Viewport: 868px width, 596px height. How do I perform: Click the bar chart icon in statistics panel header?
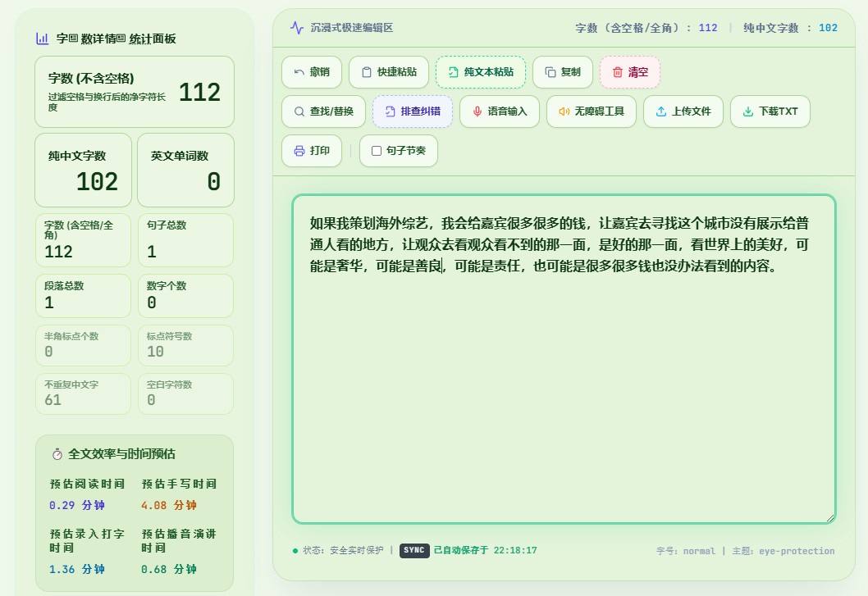coord(42,39)
